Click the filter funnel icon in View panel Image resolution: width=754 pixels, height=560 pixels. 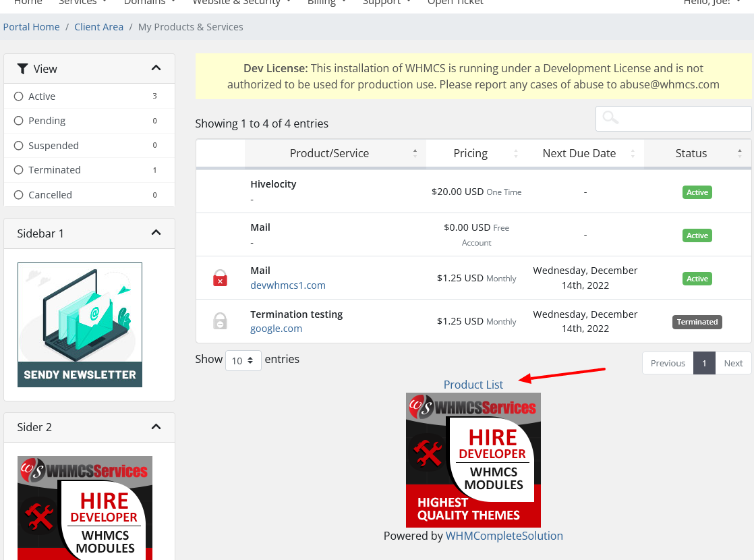coord(22,69)
